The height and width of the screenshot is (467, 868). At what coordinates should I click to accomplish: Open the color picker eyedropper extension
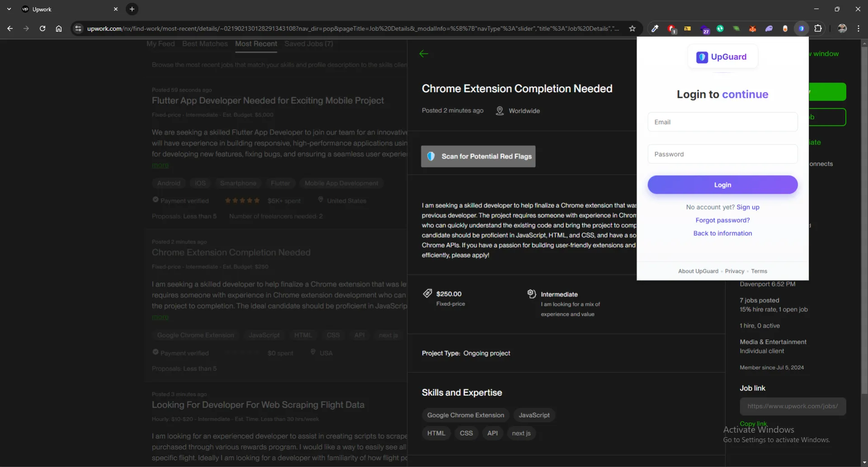pyautogui.click(x=655, y=28)
